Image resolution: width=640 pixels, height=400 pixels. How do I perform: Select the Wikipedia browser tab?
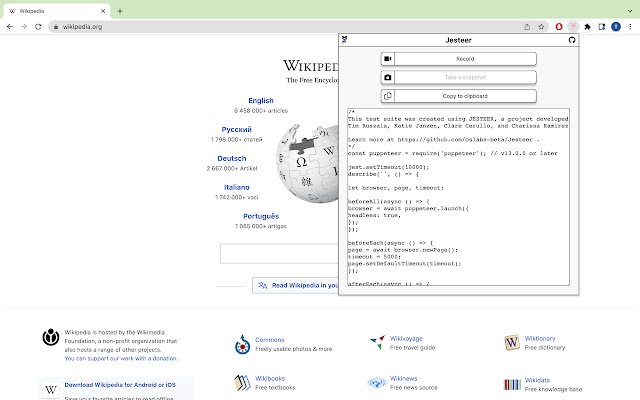57,11
